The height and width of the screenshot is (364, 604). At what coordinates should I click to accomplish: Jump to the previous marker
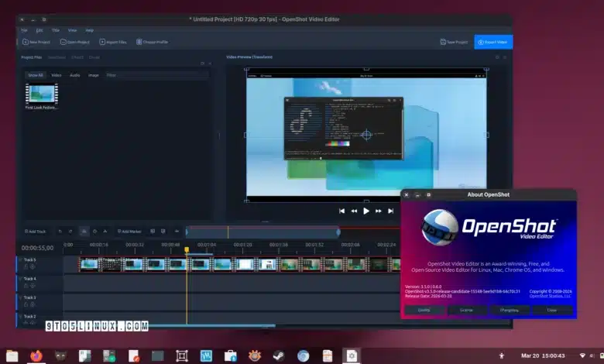153,232
